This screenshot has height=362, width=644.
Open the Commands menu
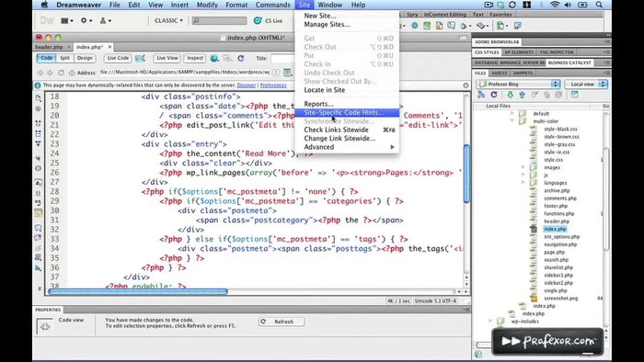click(x=272, y=5)
